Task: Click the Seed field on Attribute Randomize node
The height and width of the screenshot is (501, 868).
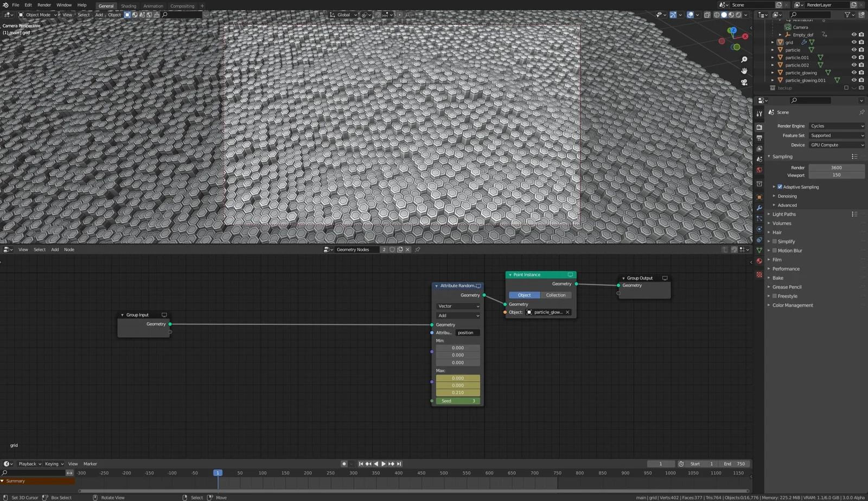Action: point(457,401)
